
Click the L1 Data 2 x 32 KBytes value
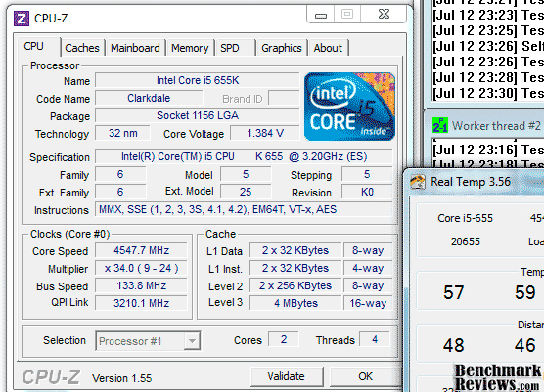coord(295,250)
